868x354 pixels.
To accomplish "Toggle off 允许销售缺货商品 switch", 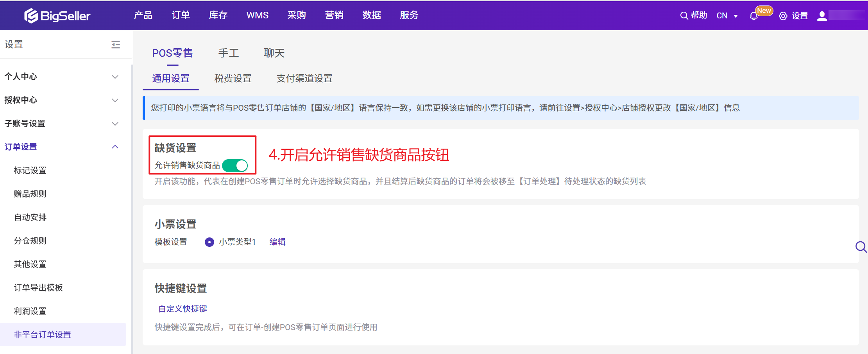I will [x=235, y=165].
